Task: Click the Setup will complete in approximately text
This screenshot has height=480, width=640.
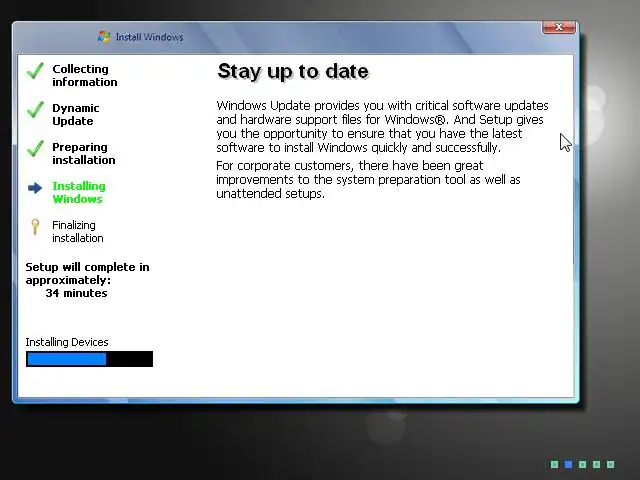Action: (87, 273)
